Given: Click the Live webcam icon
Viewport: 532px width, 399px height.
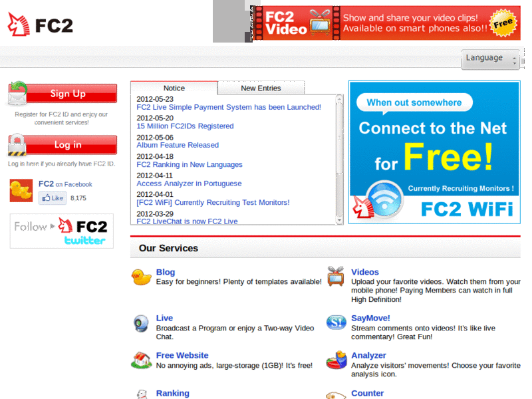Looking at the screenshot, I should click(141, 323).
